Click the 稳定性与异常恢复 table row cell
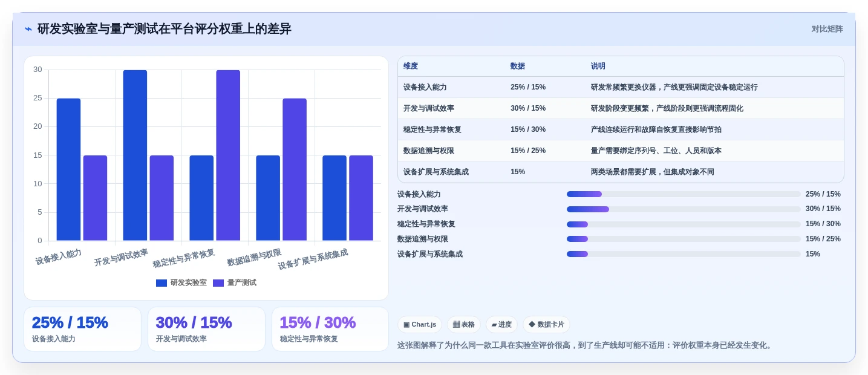The image size is (868, 375). coord(432,129)
